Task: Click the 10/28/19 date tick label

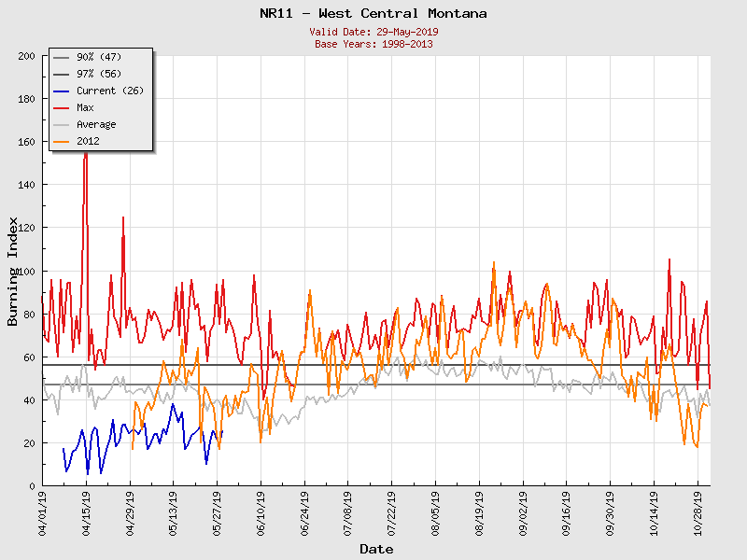Action: 698,511
